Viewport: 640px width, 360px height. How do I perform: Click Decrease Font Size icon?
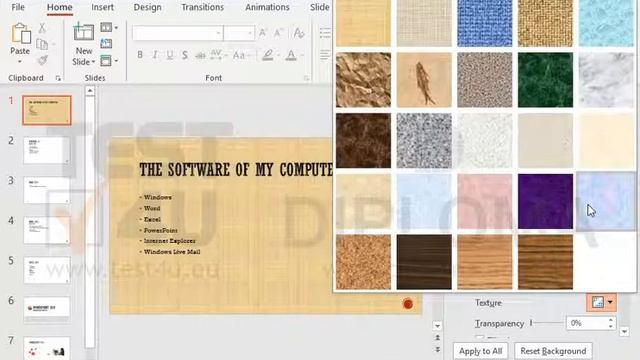(278, 33)
